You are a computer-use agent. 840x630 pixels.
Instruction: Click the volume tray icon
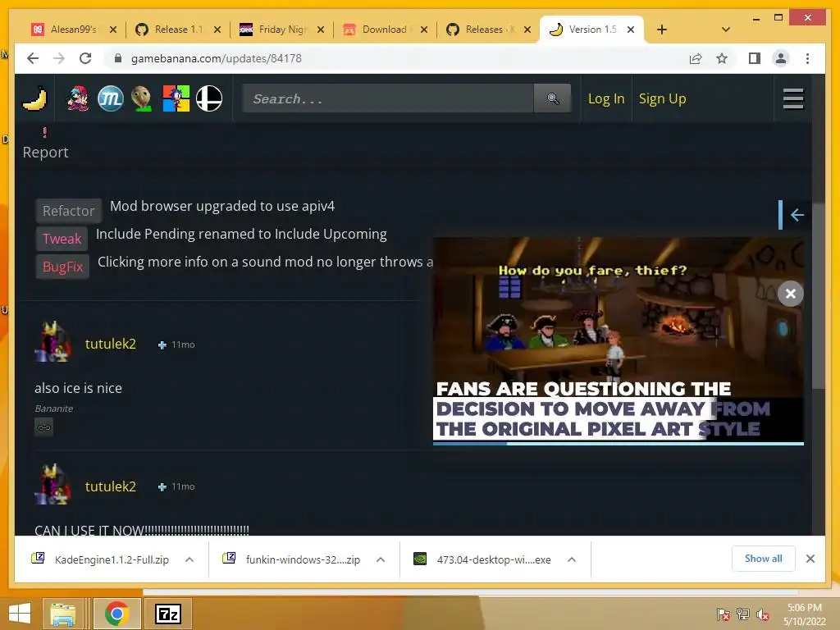762,614
